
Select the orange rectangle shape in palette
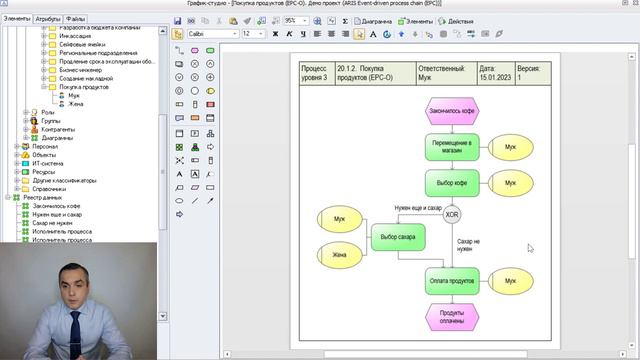pyautogui.click(x=195, y=118)
